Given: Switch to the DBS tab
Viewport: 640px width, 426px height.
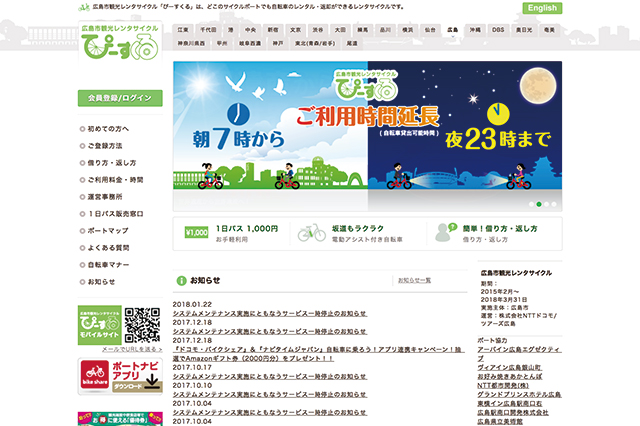Looking at the screenshot, I should (x=498, y=30).
